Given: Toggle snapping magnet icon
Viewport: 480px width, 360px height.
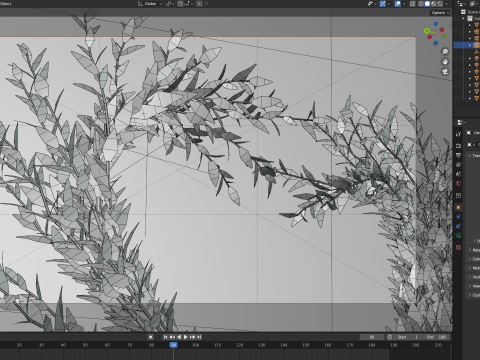Looking at the screenshot, I should tap(180, 4).
